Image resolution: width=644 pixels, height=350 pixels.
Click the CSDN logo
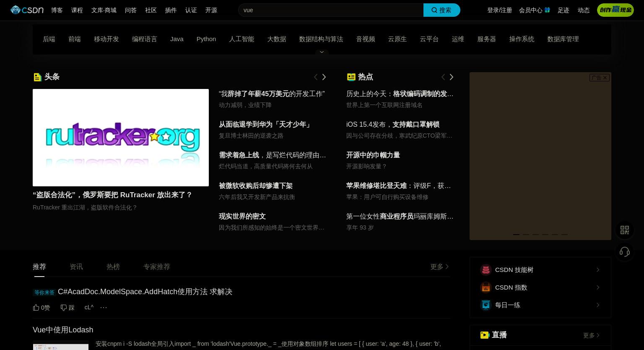(x=27, y=10)
